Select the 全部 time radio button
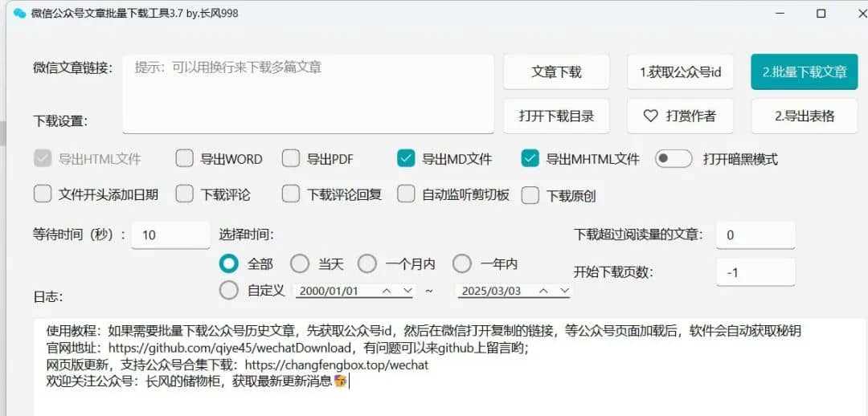Image resolution: width=868 pixels, height=416 pixels. [x=228, y=264]
